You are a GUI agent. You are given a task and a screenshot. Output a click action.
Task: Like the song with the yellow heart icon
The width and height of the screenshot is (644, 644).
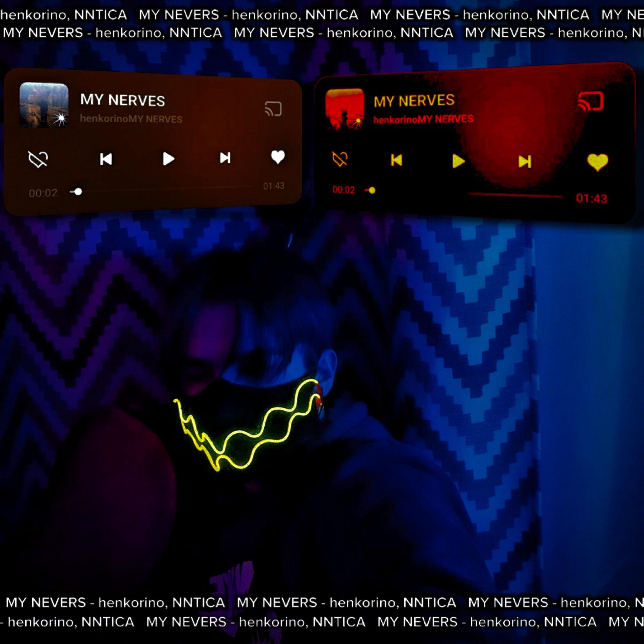598,162
